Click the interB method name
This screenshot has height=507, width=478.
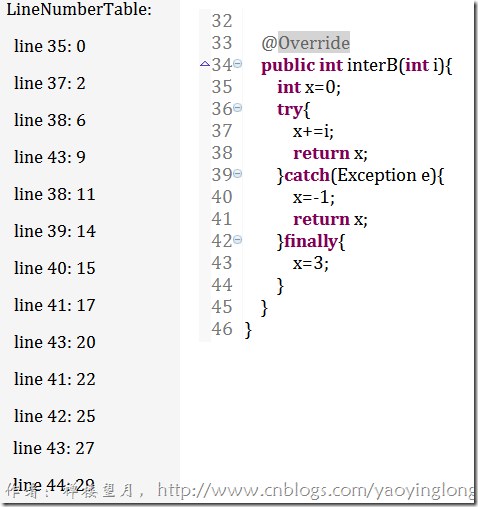[372, 65]
